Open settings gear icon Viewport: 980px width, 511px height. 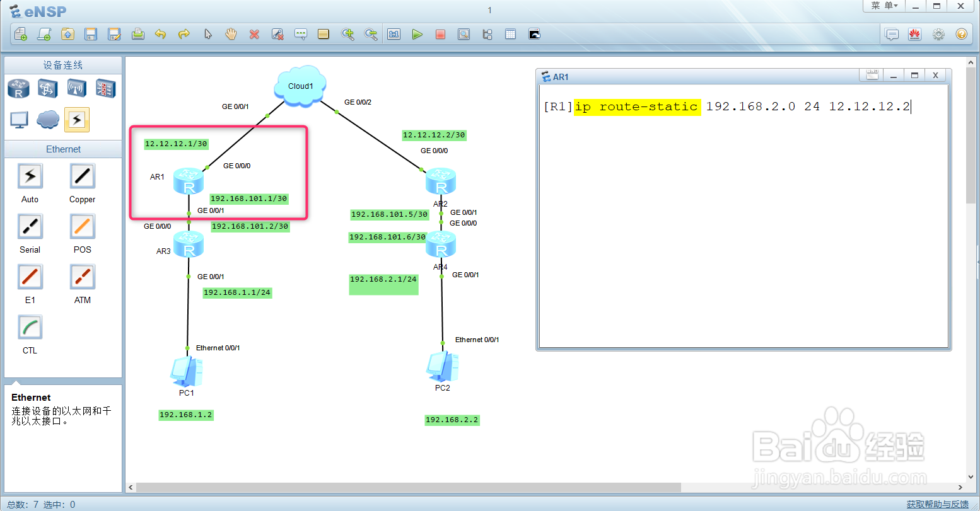pos(938,34)
